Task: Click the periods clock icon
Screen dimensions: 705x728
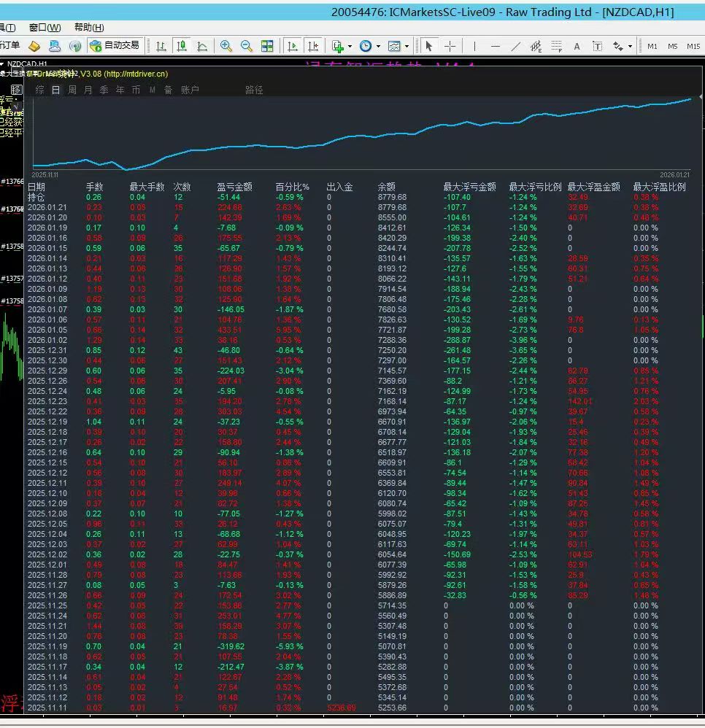Action: [x=366, y=46]
